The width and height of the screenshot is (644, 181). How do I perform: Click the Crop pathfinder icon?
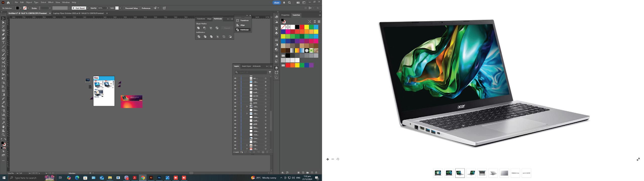coord(218,37)
